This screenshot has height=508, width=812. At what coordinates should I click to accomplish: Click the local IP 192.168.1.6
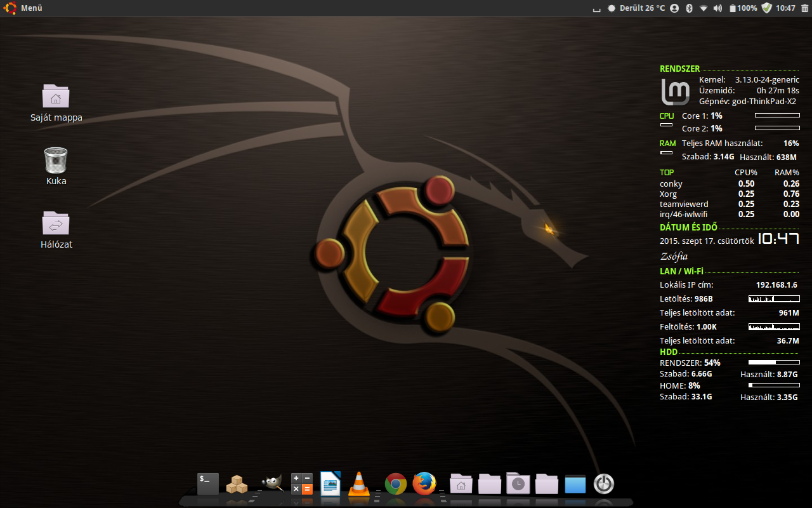[776, 284]
